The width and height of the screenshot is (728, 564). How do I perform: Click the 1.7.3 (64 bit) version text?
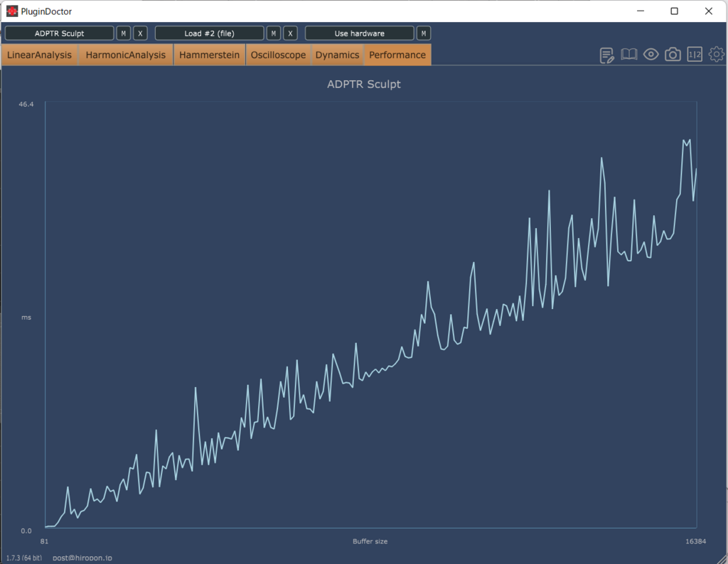(x=23, y=558)
